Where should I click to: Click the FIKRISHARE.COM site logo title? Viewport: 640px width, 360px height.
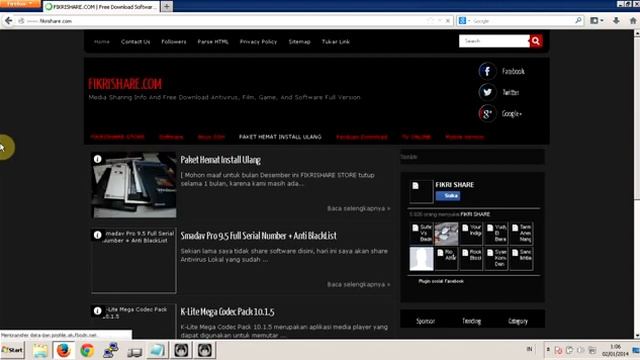pyautogui.click(x=125, y=84)
